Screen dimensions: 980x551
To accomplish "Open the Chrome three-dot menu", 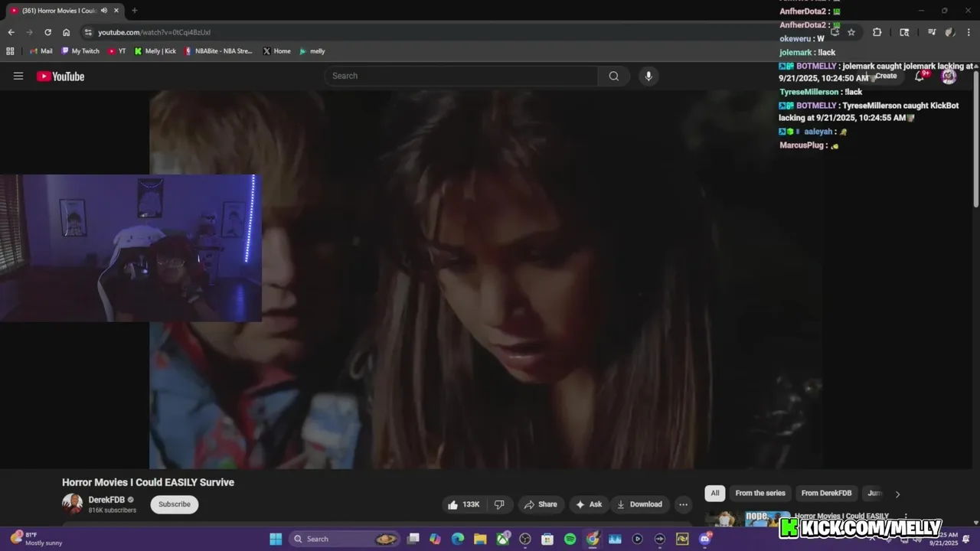I will 968,32.
